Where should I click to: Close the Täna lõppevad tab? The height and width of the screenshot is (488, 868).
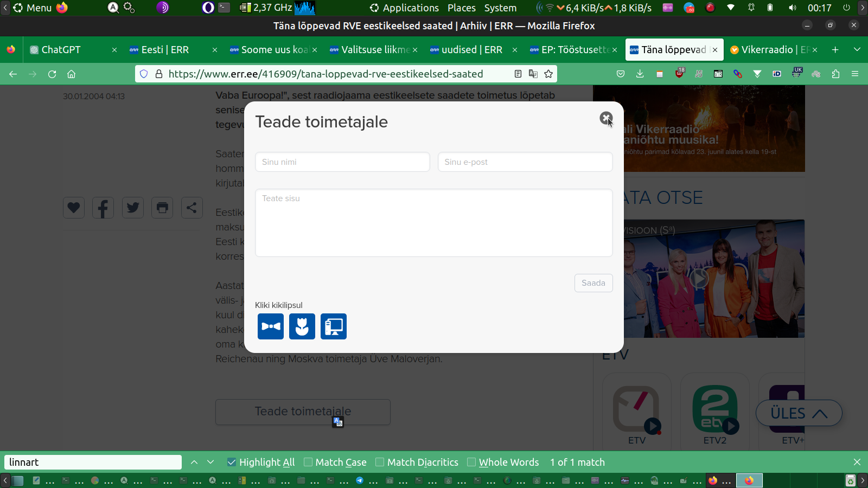click(715, 50)
